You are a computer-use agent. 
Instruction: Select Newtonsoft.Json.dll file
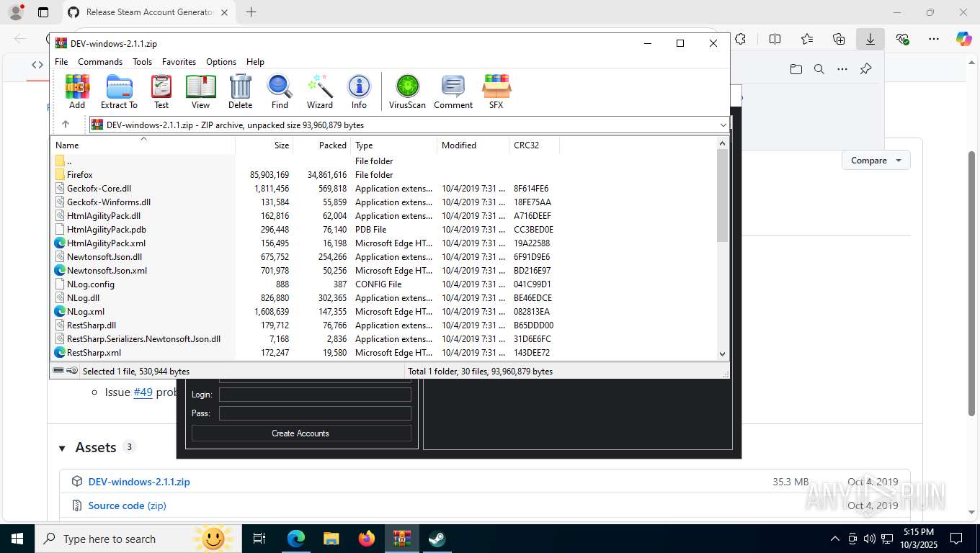point(383,257)
